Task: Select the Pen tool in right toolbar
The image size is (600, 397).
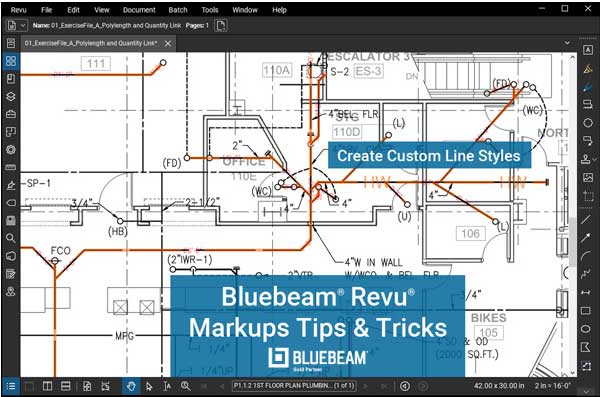Action: [x=588, y=87]
